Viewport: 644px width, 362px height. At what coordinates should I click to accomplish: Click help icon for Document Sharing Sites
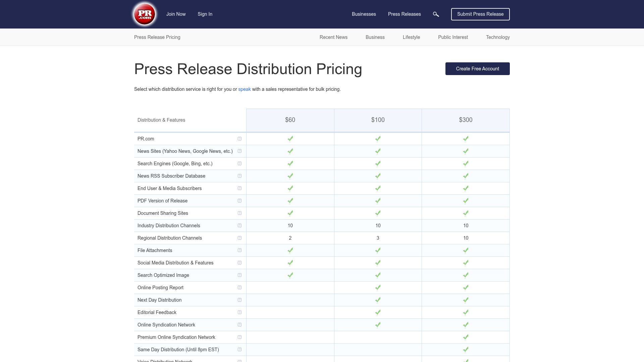click(x=239, y=213)
